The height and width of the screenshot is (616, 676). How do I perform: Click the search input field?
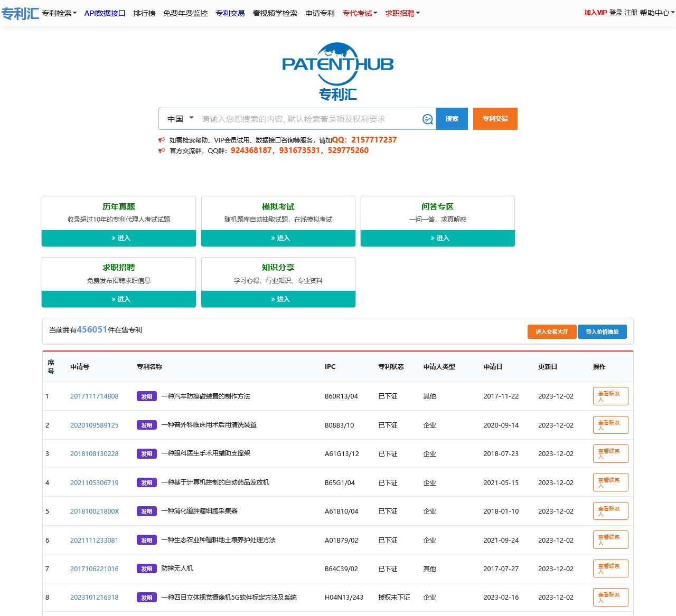click(309, 119)
